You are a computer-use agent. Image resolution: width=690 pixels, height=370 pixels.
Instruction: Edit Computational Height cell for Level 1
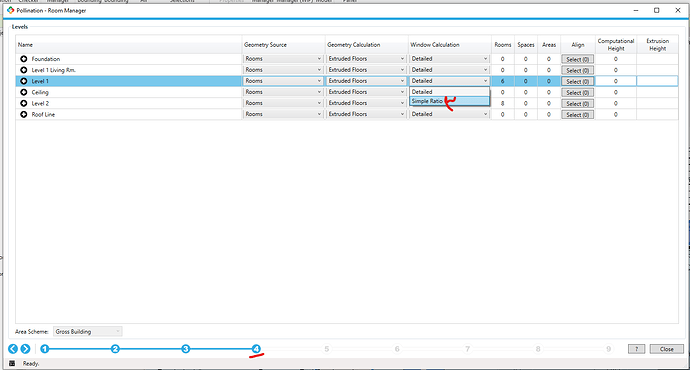tap(616, 81)
